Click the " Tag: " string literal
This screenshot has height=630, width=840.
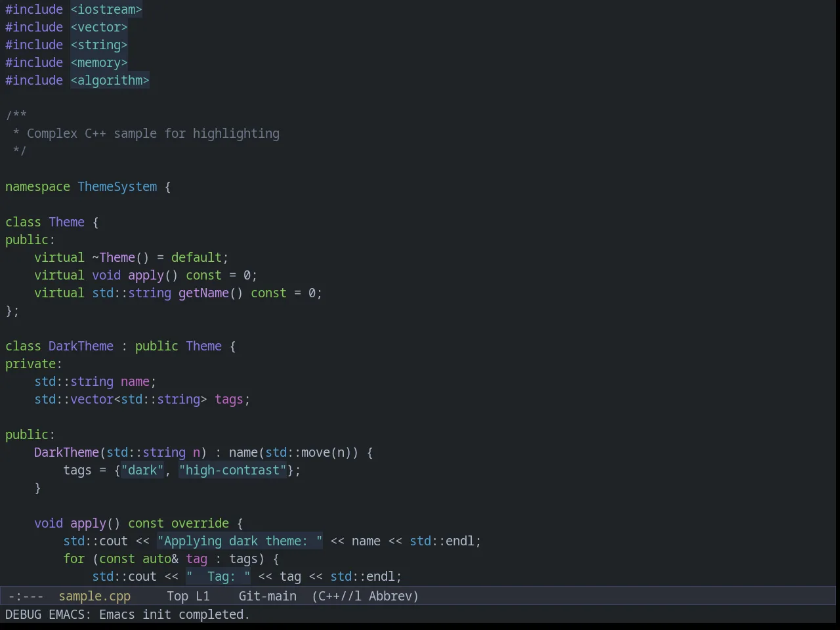(x=218, y=576)
